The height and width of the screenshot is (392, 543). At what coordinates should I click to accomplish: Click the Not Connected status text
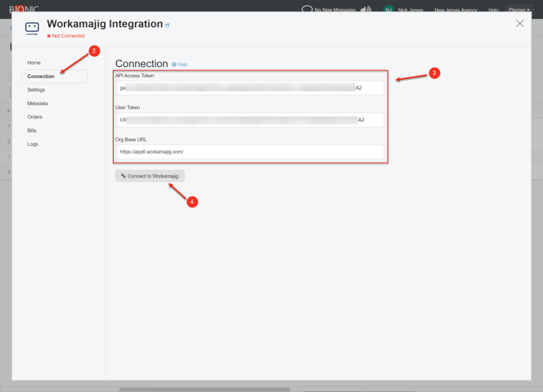tap(66, 35)
